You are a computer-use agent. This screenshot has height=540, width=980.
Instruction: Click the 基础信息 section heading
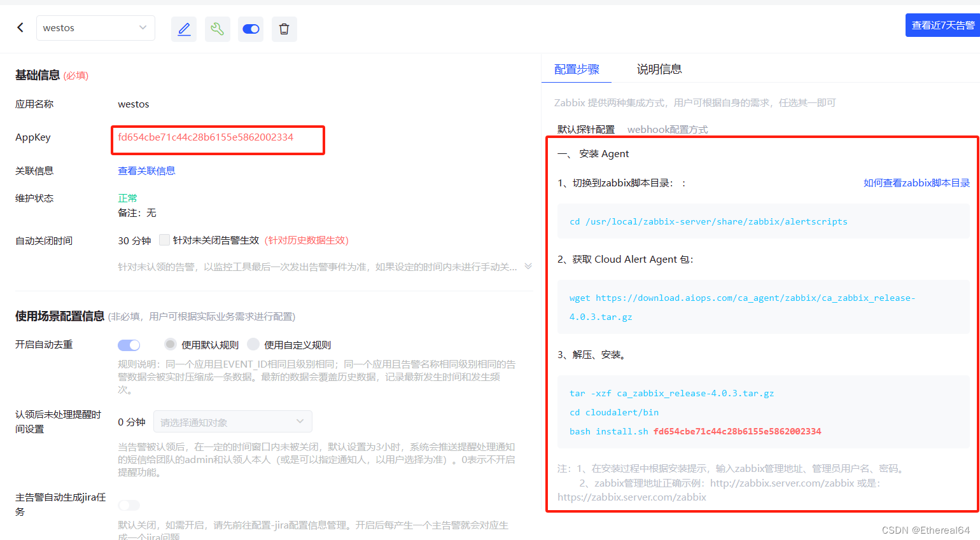pyautogui.click(x=38, y=75)
